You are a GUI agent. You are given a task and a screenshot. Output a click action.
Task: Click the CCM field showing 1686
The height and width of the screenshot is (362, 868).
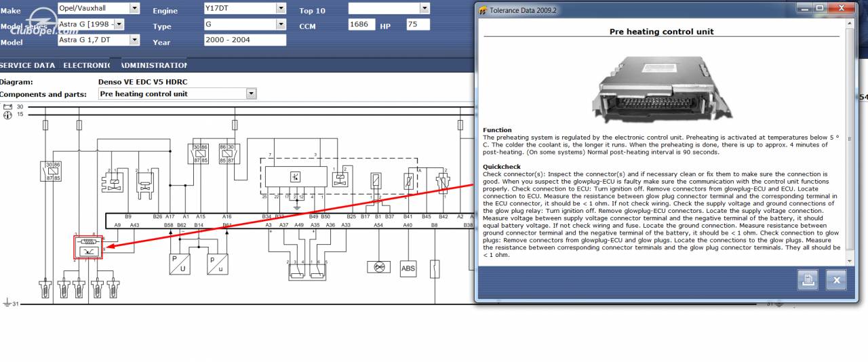coord(361,24)
